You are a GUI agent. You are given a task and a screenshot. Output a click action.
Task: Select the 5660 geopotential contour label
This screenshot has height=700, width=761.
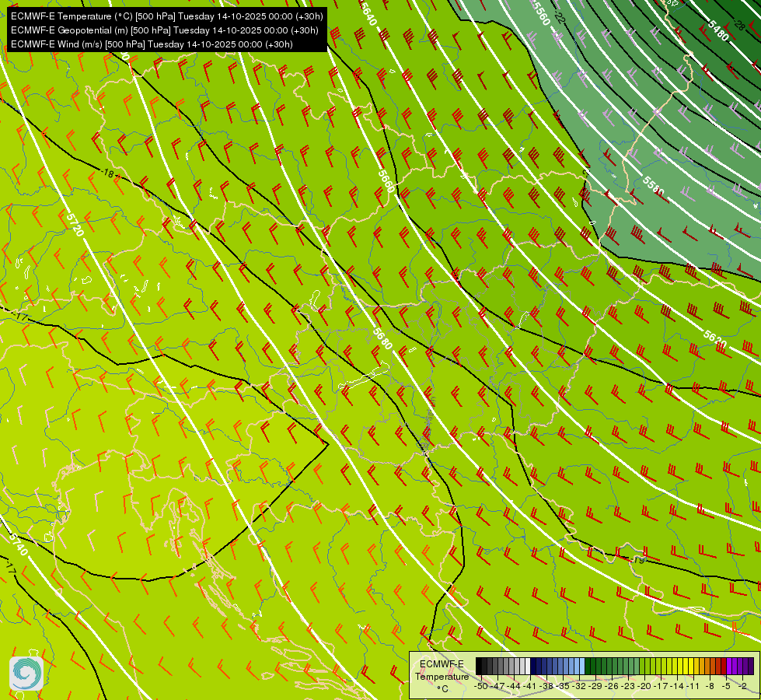pyautogui.click(x=386, y=181)
